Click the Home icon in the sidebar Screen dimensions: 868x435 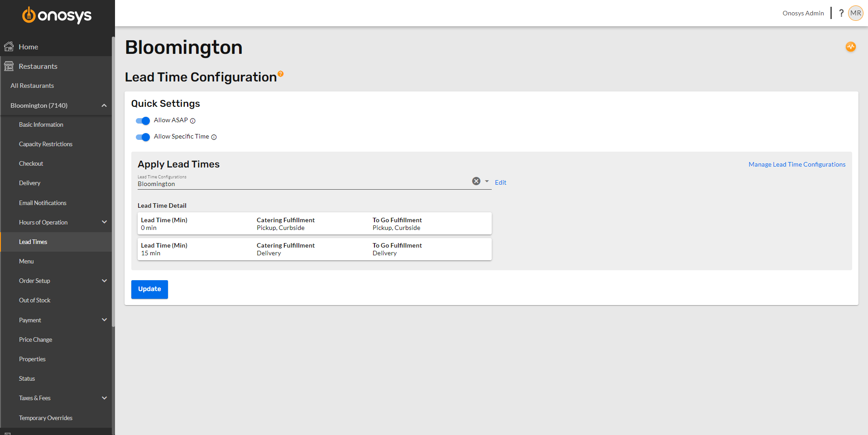pyautogui.click(x=9, y=46)
